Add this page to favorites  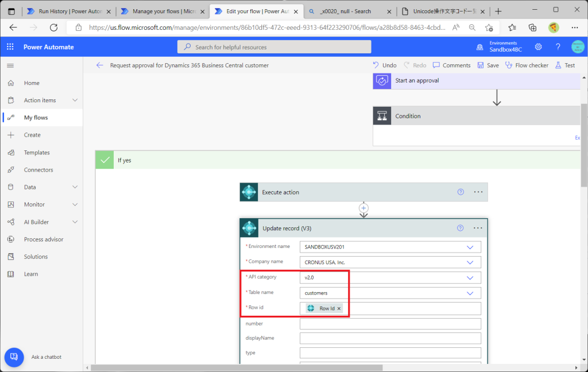[x=489, y=28]
